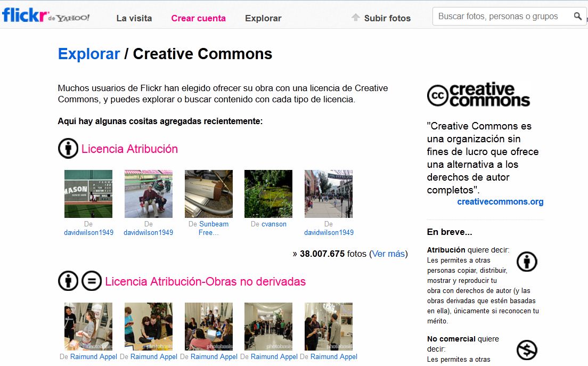The image size is (588, 366).
Task: Open Raimund Appel link under fifth photo
Action: pyautogui.click(x=334, y=356)
